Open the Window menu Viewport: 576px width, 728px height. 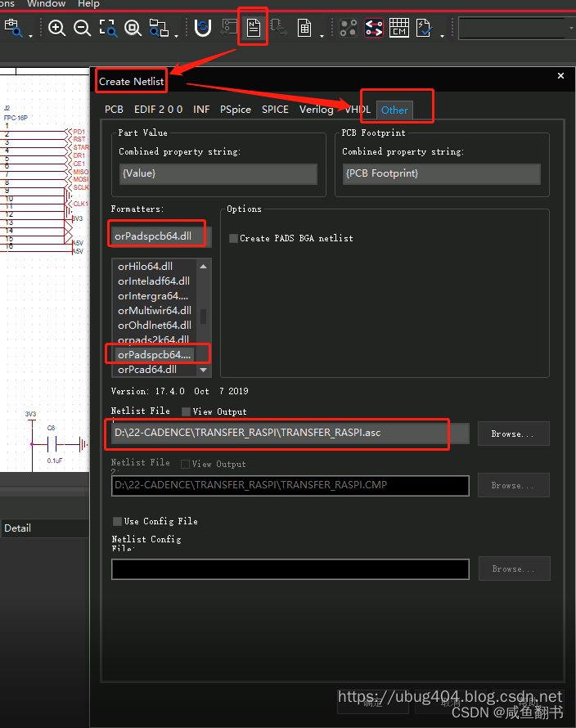tap(46, 4)
